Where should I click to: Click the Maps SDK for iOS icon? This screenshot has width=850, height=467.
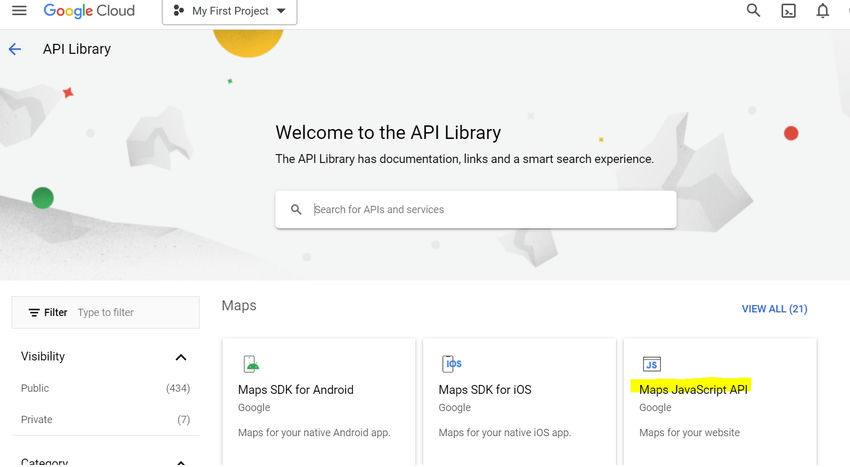[x=452, y=364]
